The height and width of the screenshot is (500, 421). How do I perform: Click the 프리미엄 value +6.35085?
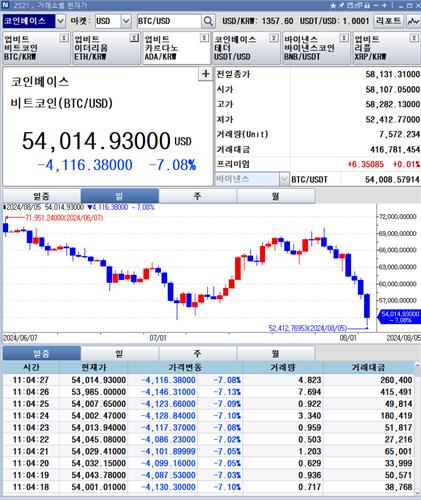(365, 164)
